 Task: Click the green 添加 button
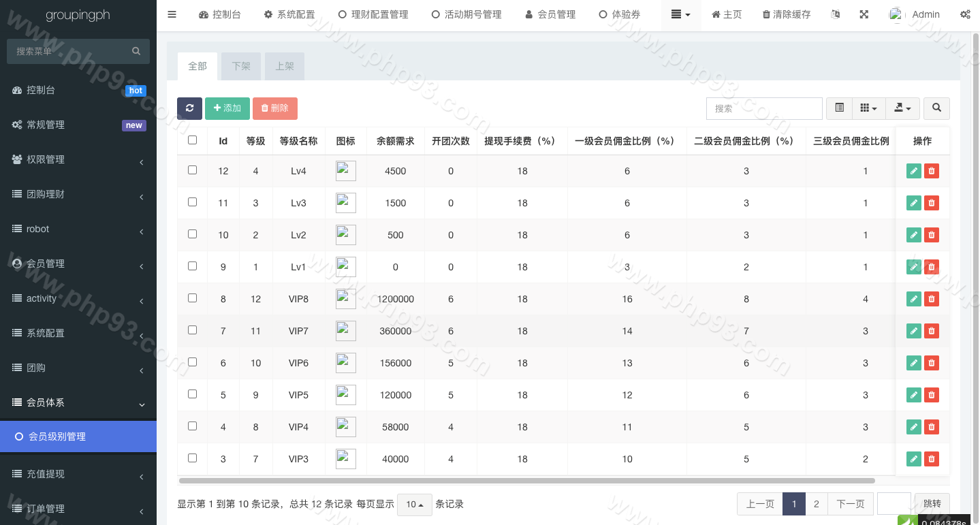point(227,108)
